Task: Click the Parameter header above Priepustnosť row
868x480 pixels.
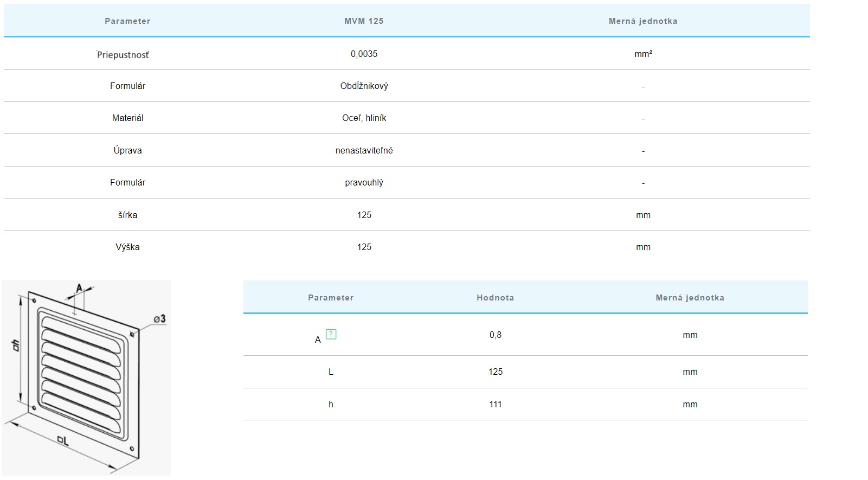Action: pos(127,21)
